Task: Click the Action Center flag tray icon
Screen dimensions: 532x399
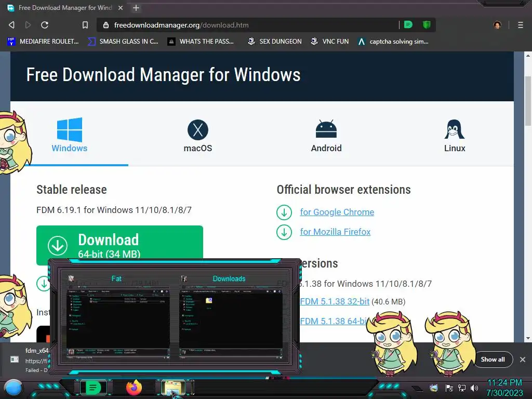Action: coord(449,388)
